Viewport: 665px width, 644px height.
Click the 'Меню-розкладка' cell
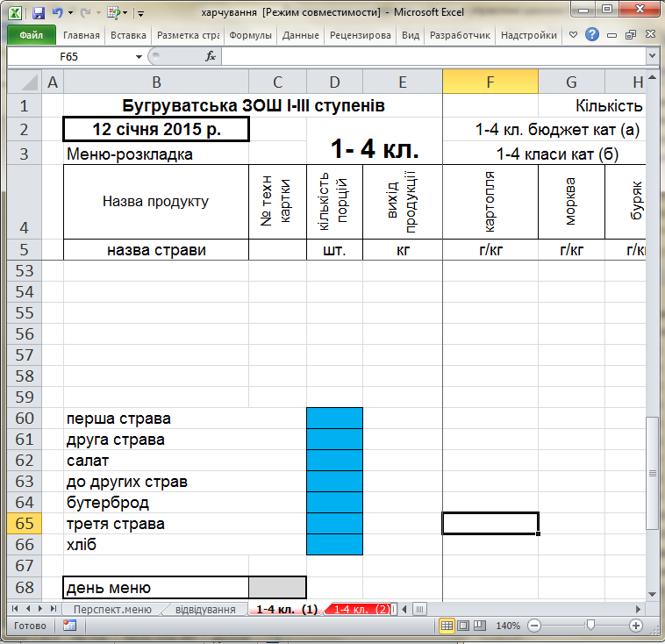(x=156, y=154)
